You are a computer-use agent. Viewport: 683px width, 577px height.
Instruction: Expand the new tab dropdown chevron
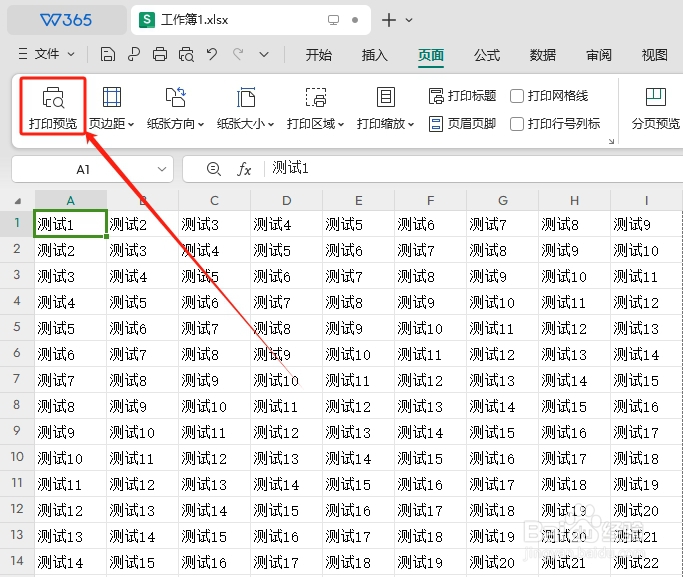point(409,20)
